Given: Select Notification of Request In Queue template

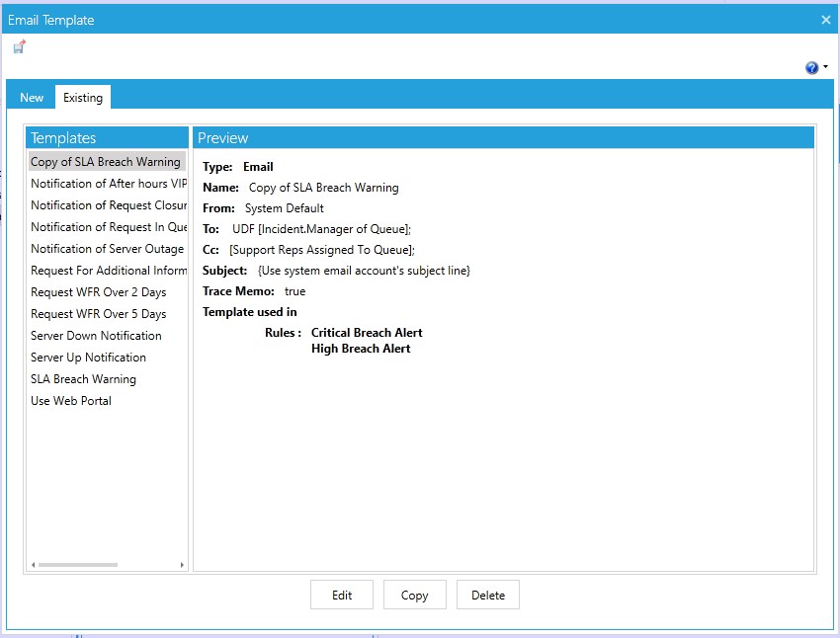Looking at the screenshot, I should (x=109, y=227).
